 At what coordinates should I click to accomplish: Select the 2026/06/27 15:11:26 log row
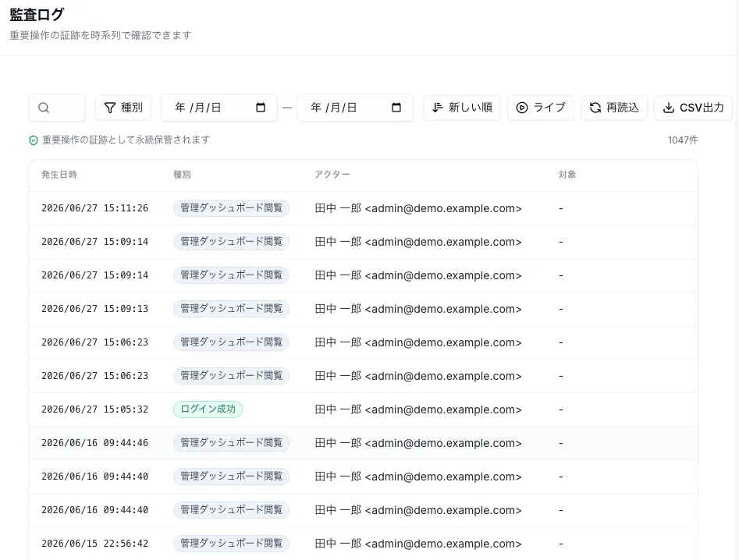click(363, 208)
